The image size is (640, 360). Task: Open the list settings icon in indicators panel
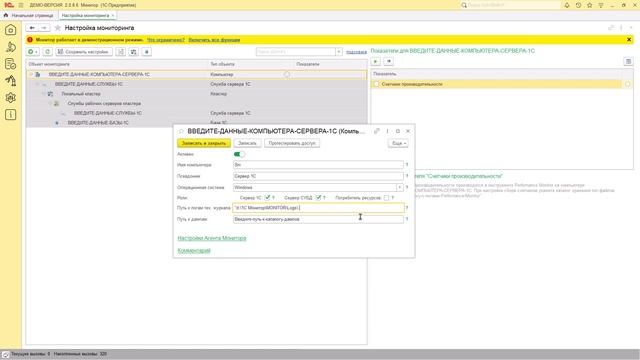tap(628, 61)
